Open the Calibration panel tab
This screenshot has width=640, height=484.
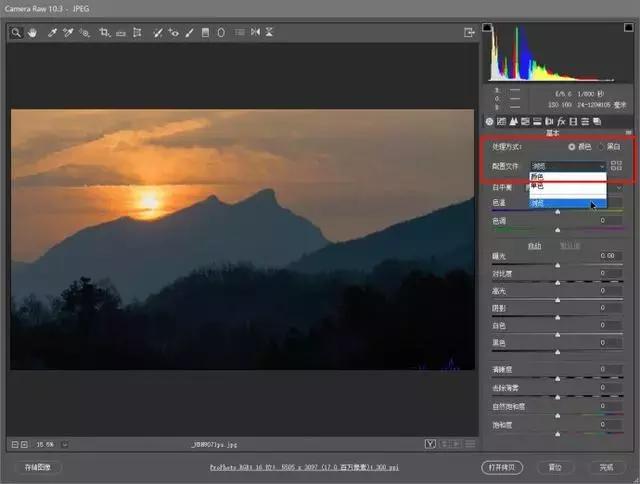573,122
